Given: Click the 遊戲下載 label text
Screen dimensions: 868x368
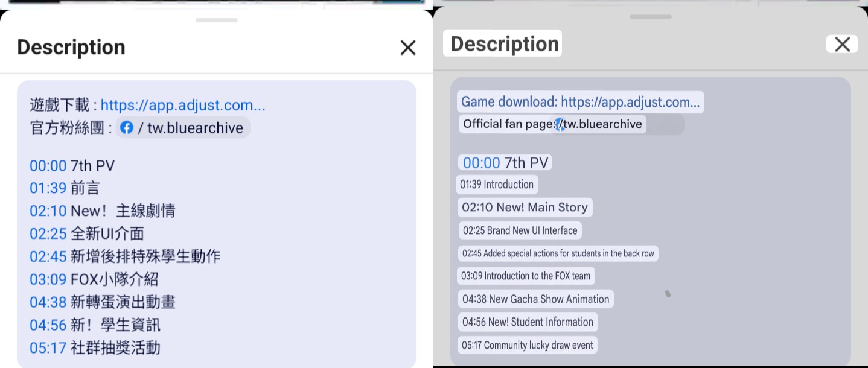Looking at the screenshot, I should tap(60, 105).
